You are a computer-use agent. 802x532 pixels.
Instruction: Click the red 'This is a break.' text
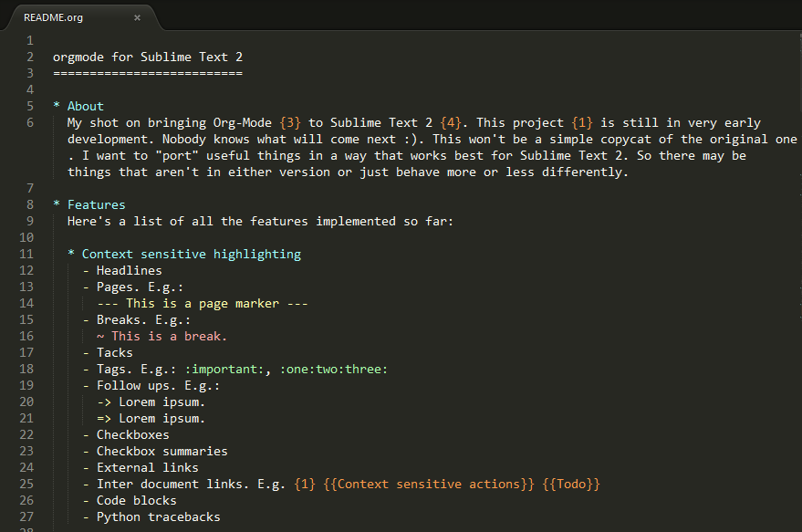tap(169, 336)
